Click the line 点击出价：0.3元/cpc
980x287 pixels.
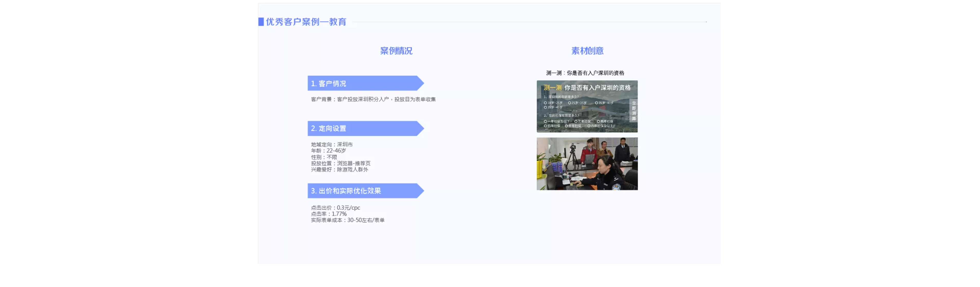click(x=335, y=208)
